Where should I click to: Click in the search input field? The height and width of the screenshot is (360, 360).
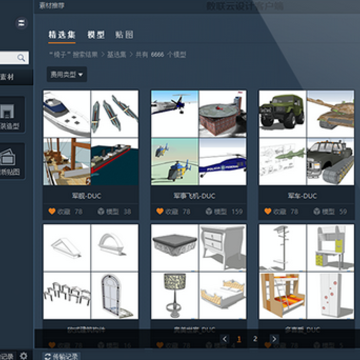point(8,58)
